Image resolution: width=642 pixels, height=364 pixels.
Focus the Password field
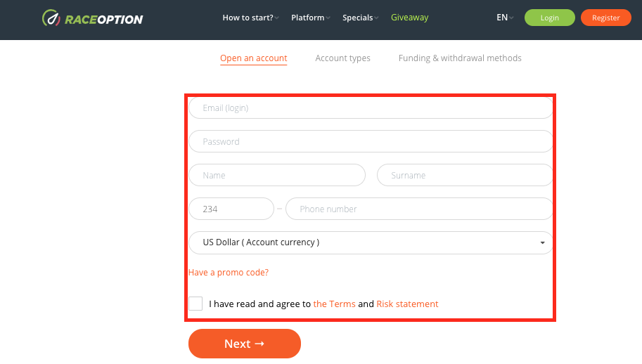point(371,141)
